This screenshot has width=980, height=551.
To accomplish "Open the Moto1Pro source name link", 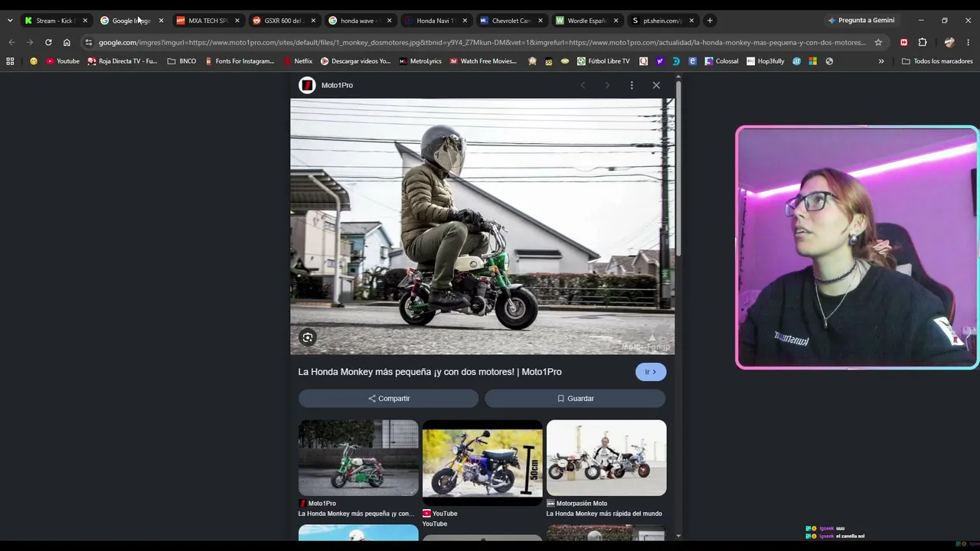I will coord(337,85).
